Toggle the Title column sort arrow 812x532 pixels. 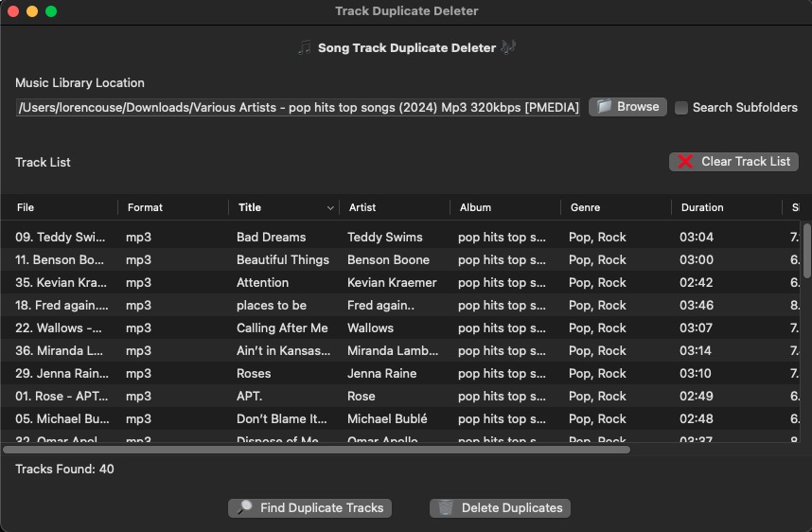[x=330, y=208]
